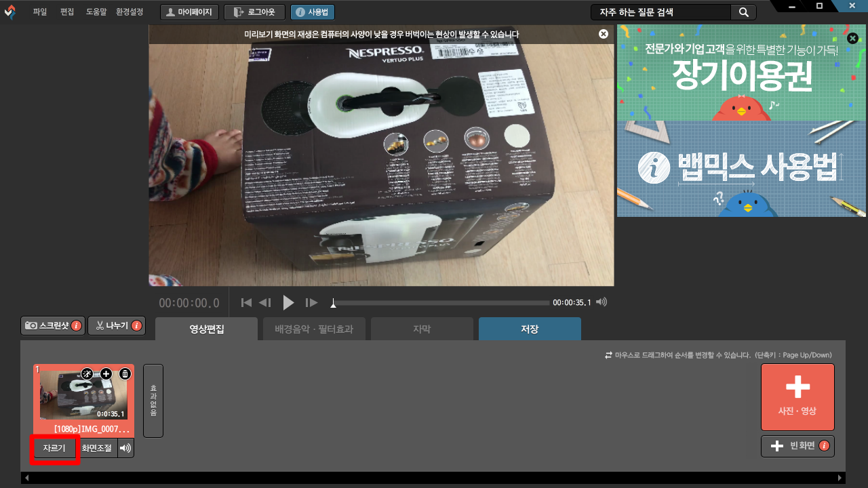Screen dimensions: 868x488
Task: Step back one frame
Action: [x=265, y=302]
